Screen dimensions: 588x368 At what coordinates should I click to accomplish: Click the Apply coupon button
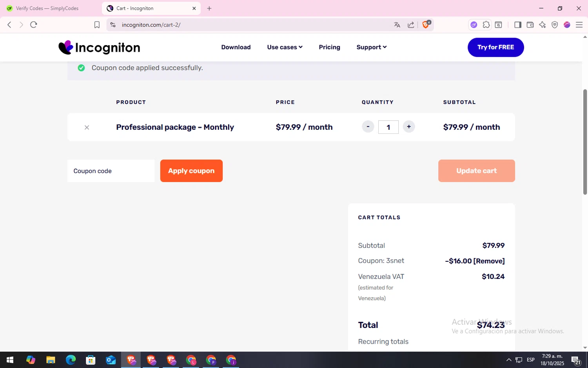pyautogui.click(x=191, y=171)
